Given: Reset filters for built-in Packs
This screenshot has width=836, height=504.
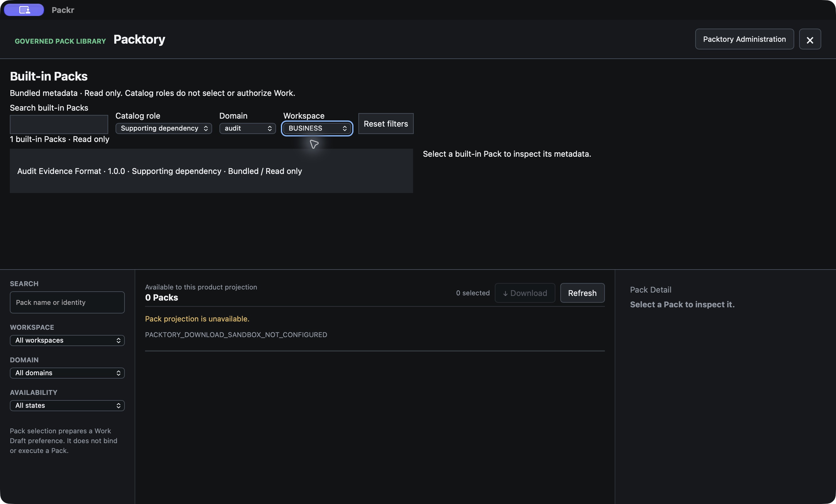Looking at the screenshot, I should click(x=385, y=124).
